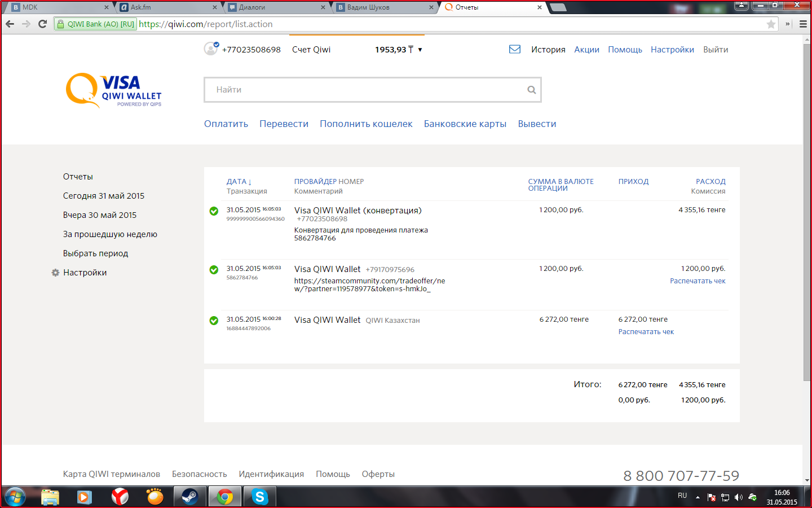This screenshot has width=812, height=508.
Task: Open Skype from the taskbar
Action: pos(259,497)
